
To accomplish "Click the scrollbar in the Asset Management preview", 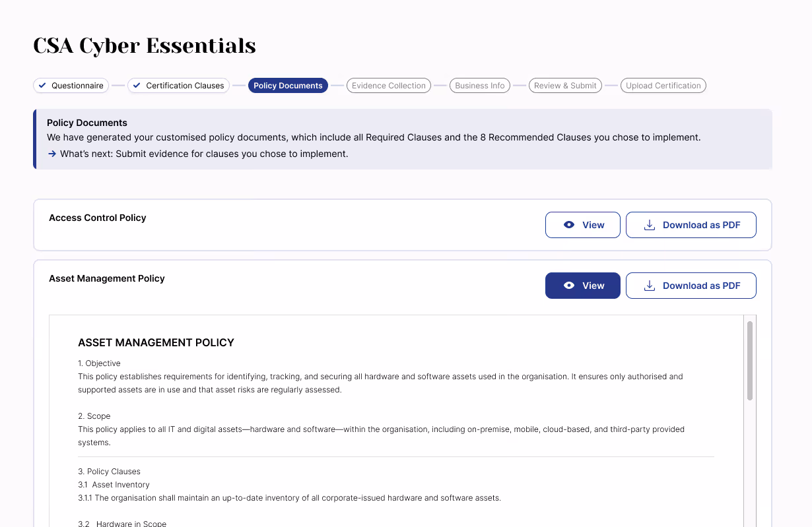I will tap(750, 359).
